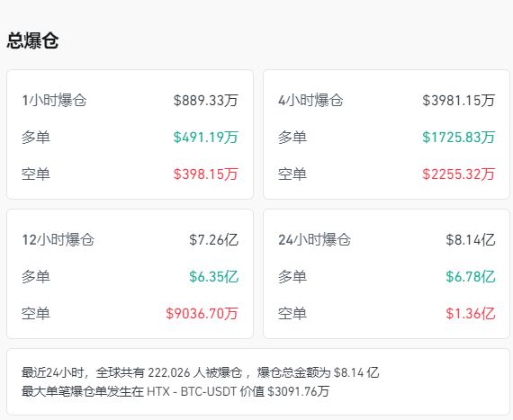
Task: Click the $6.78亿 long value
Action: (471, 276)
